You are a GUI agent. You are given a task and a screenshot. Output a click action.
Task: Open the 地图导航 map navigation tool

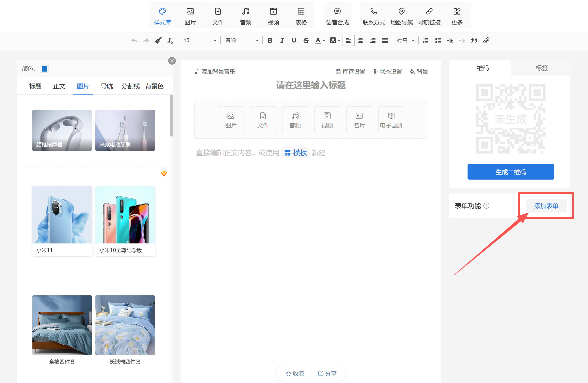(x=401, y=16)
